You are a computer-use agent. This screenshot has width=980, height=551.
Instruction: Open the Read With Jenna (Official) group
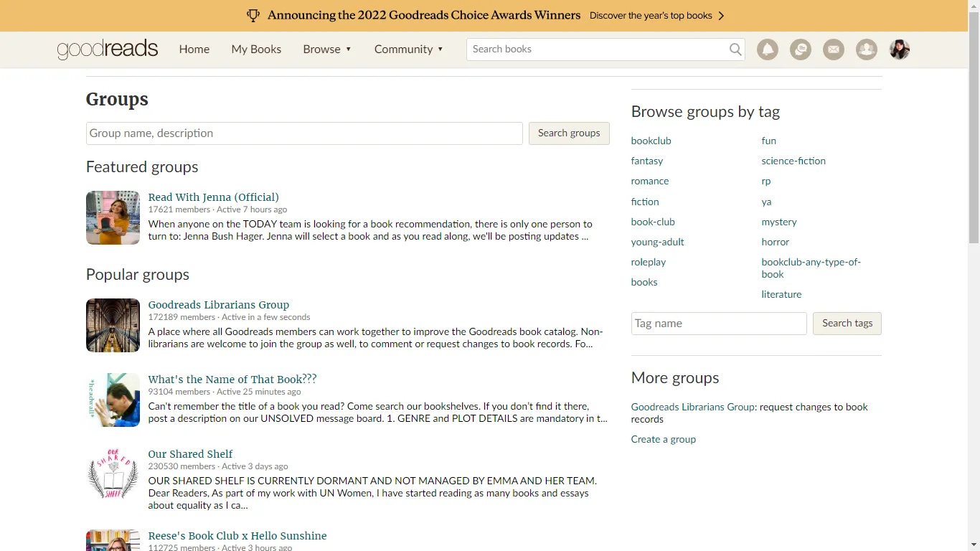pyautogui.click(x=213, y=197)
